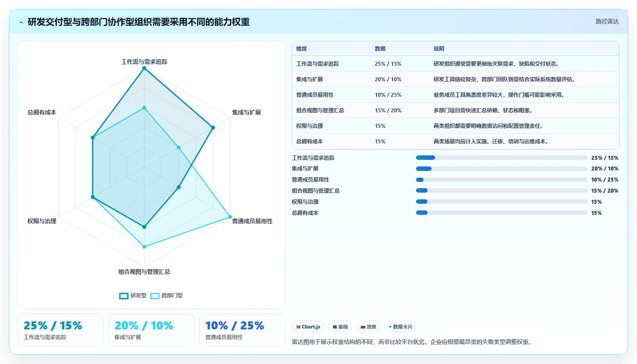
Task: Click the 路径雷达 label in the header
Action: 607,21
